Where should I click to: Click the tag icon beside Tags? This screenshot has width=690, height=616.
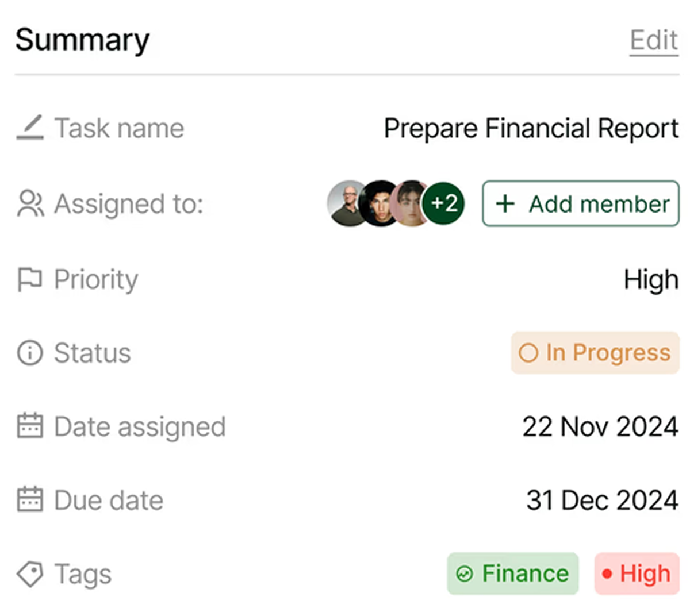click(30, 573)
